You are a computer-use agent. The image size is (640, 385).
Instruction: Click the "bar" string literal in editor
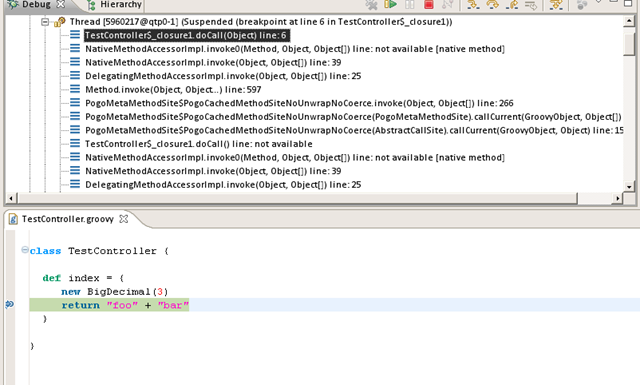pos(173,305)
